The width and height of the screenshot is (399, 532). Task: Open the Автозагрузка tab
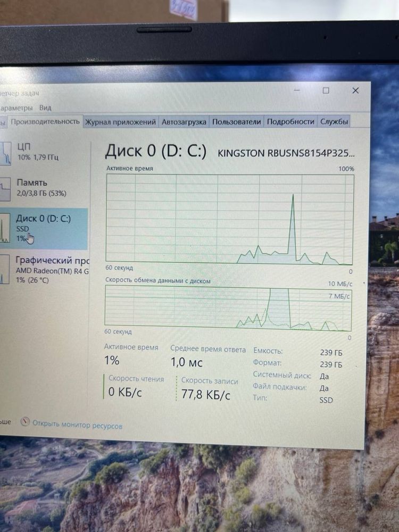point(184,122)
